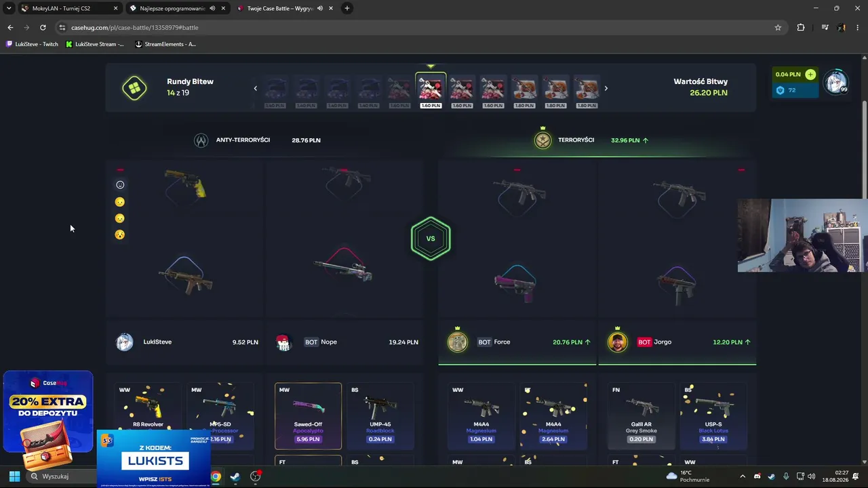Image resolution: width=868 pixels, height=488 pixels.
Task: Go back to the previous page
Action: point(10,28)
